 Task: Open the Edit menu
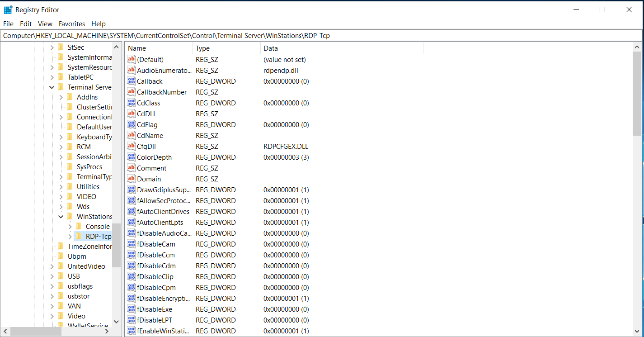point(26,24)
